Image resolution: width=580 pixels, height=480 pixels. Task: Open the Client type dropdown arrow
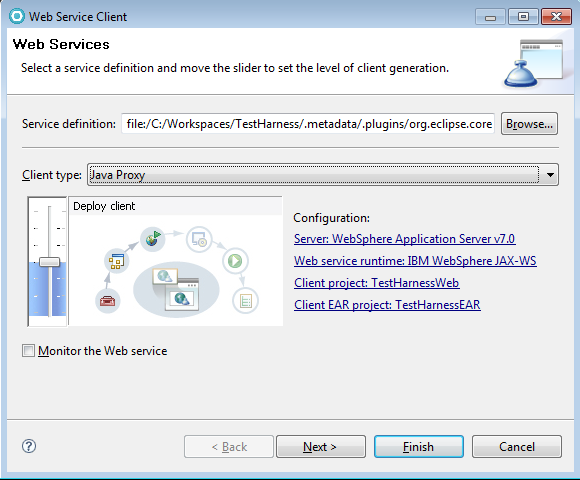(550, 175)
